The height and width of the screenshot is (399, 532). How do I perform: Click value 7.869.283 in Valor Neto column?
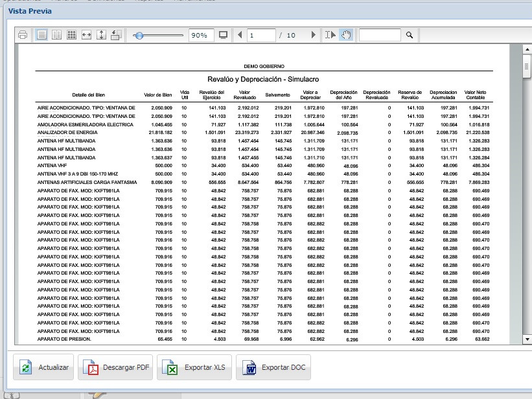(479, 182)
